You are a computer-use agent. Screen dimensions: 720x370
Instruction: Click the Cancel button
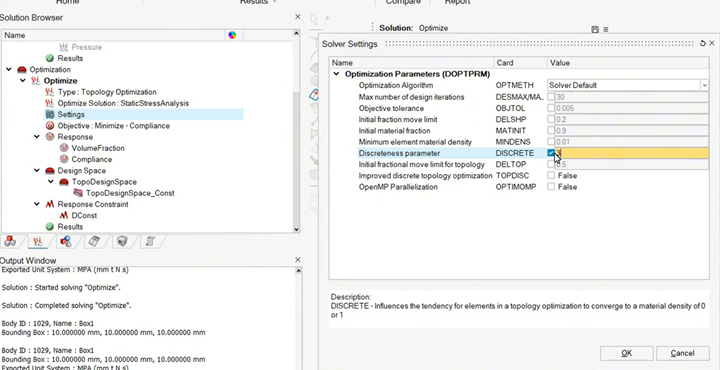point(682,353)
